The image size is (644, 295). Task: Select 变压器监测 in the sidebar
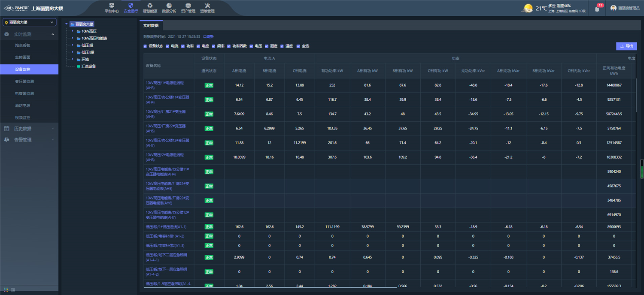click(x=24, y=81)
